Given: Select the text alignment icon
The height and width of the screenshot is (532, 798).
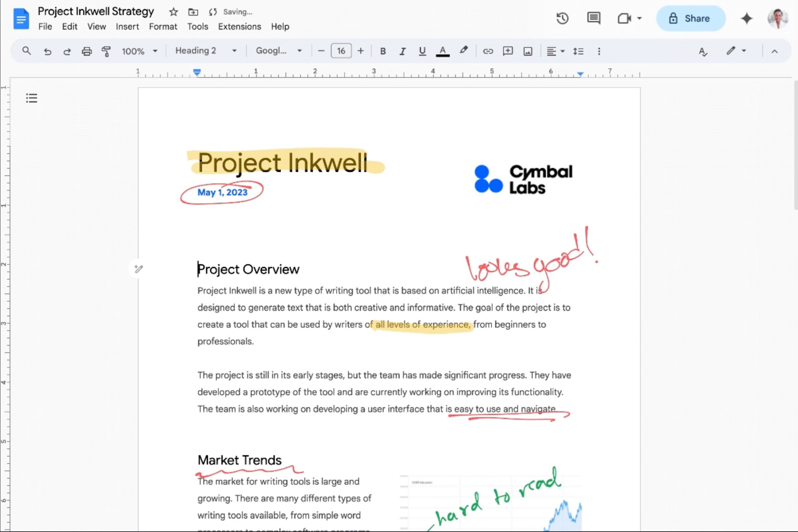Looking at the screenshot, I should (552, 51).
